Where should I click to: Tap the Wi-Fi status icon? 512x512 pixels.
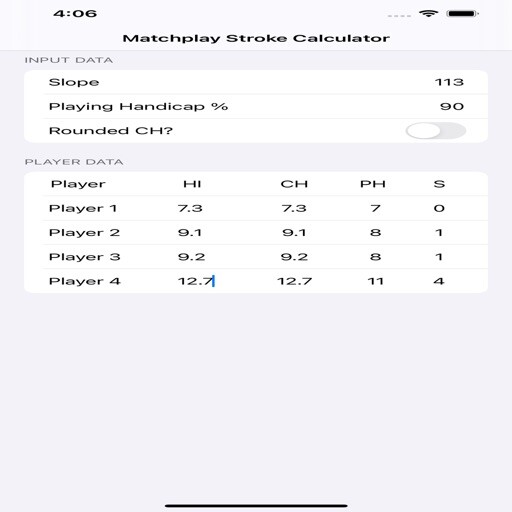[x=428, y=14]
